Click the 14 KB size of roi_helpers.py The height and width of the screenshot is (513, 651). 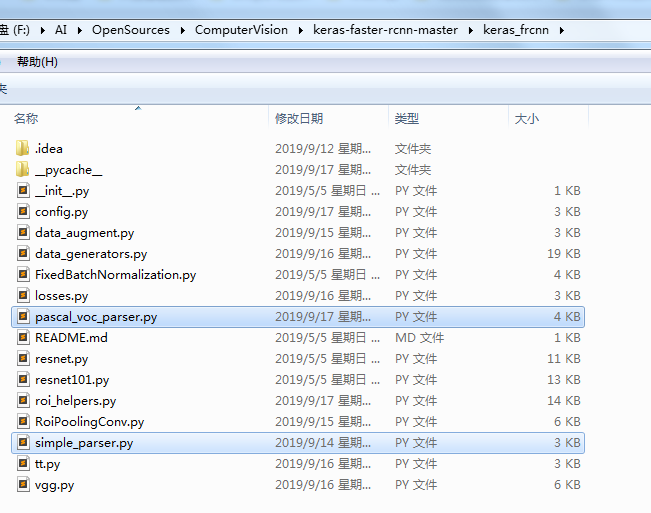tap(564, 401)
